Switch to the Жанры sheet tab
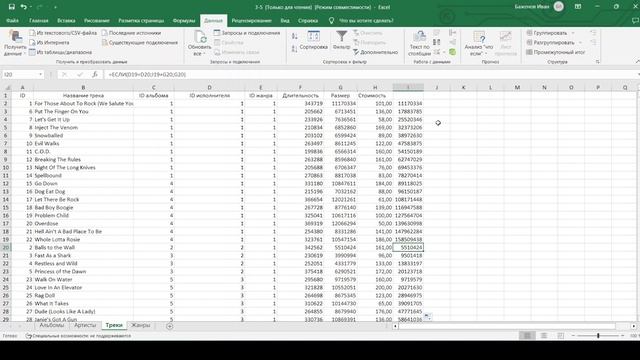This screenshot has width=640, height=360. click(140, 325)
